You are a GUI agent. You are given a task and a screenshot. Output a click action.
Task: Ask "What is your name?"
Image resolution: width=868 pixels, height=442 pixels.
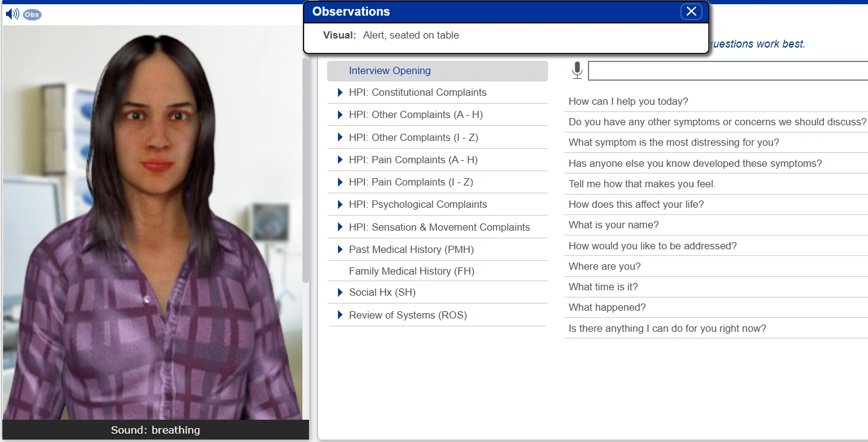pyautogui.click(x=716, y=225)
